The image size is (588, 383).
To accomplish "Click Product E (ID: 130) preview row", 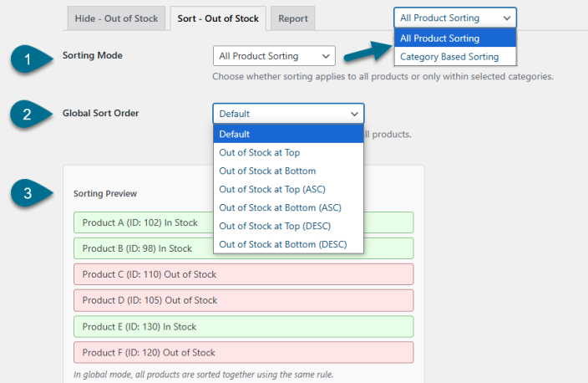I will tap(244, 326).
